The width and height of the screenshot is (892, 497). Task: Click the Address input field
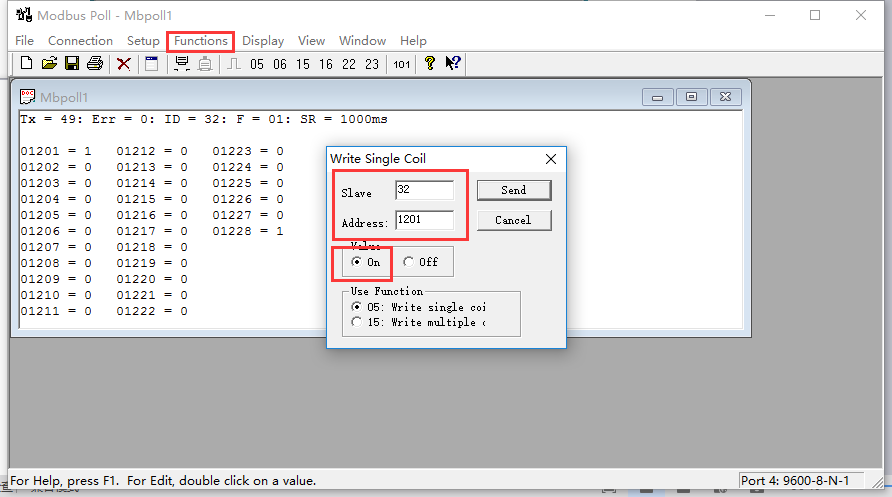coord(424,220)
